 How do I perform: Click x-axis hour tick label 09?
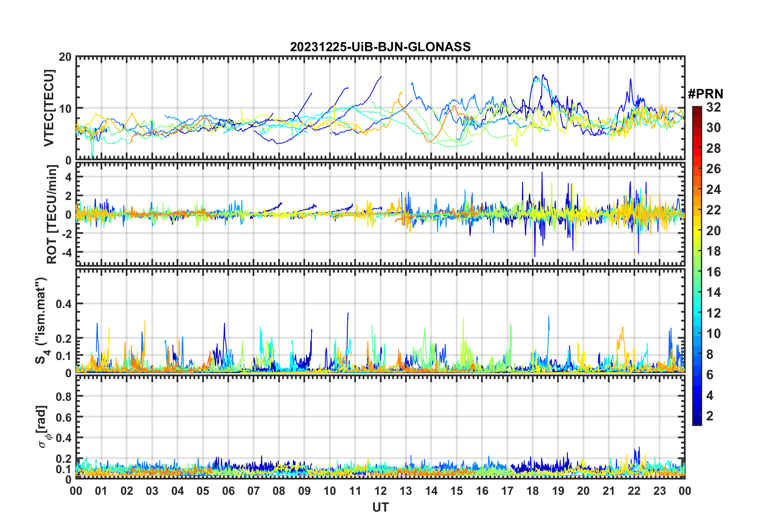[304, 491]
